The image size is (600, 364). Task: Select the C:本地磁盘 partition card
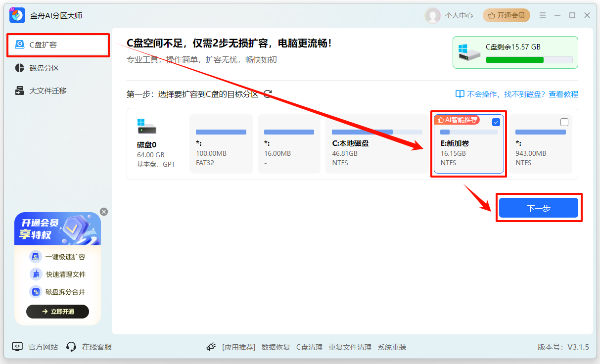click(377, 144)
